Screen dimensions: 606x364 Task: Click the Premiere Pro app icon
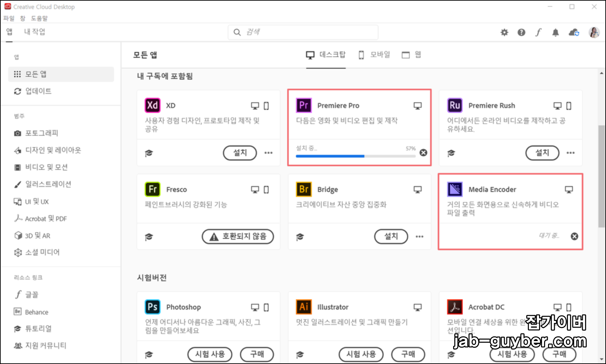tap(304, 105)
